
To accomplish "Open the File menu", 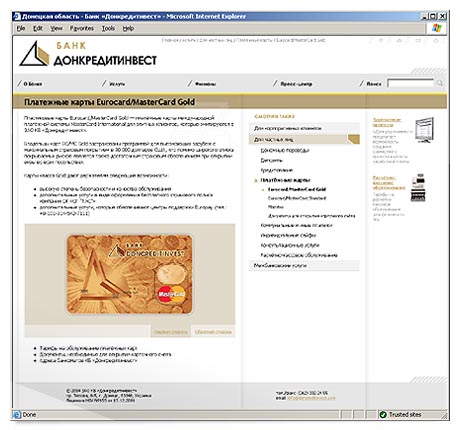I will pyautogui.click(x=21, y=28).
